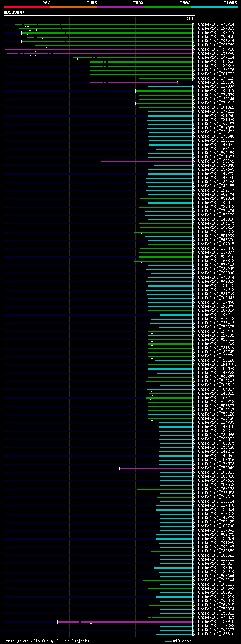Viewport: 241px width, 644px height.
Task: Click the BB909047 query name label
Action: [x=14, y=12]
